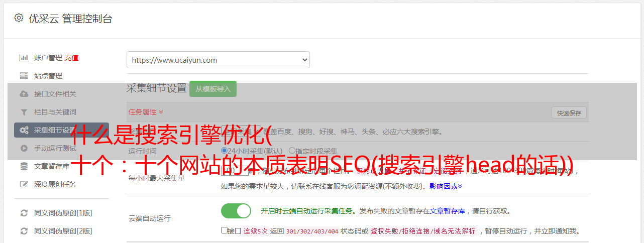Click the 采集细节设置 heading

point(157,88)
